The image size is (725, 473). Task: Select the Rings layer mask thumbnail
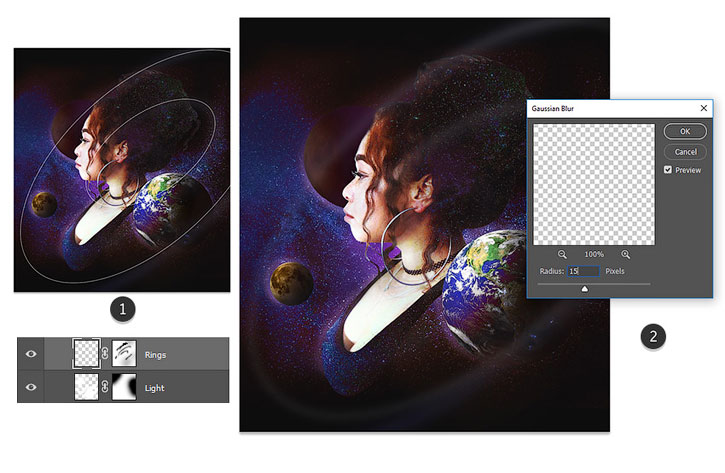124,354
